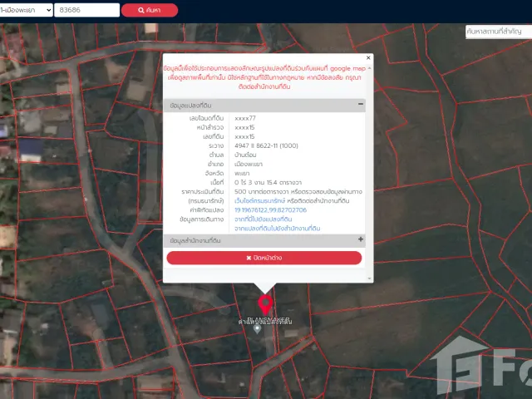Collapse the ข้อมูลแปลงที่ดิน section with minus icon
532x399 pixels.
click(x=361, y=104)
